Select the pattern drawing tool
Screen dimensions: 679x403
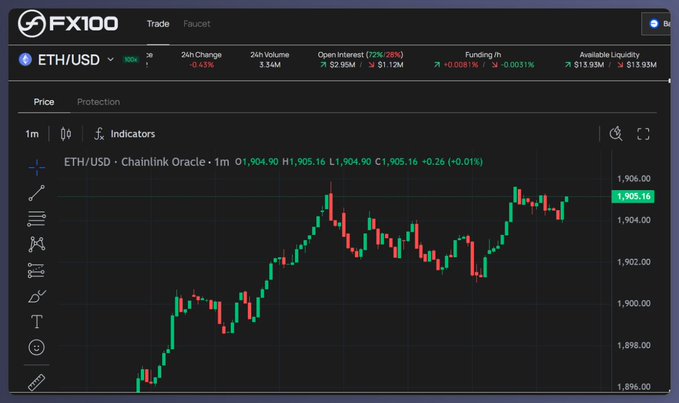[37, 244]
